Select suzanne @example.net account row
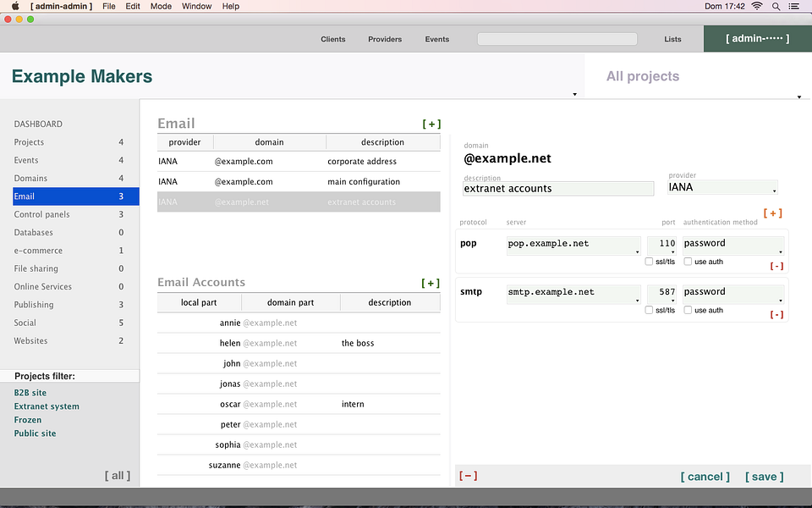Viewport: 812px width, 508px height. tap(299, 465)
